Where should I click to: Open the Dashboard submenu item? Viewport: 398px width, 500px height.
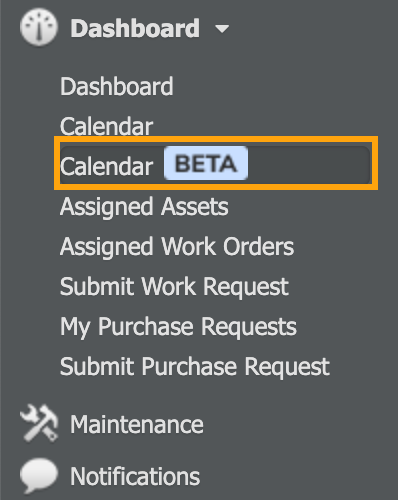[117, 86]
